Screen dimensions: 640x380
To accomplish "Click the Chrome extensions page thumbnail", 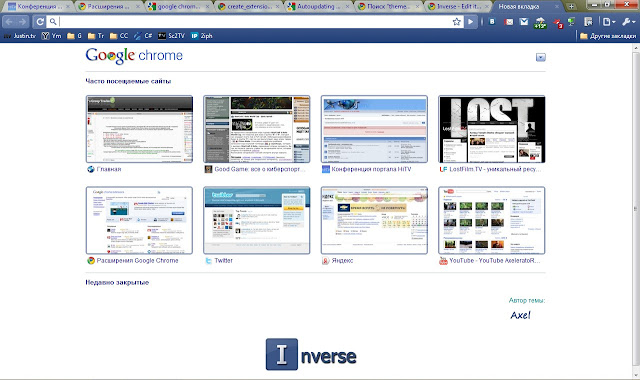I will pos(139,220).
